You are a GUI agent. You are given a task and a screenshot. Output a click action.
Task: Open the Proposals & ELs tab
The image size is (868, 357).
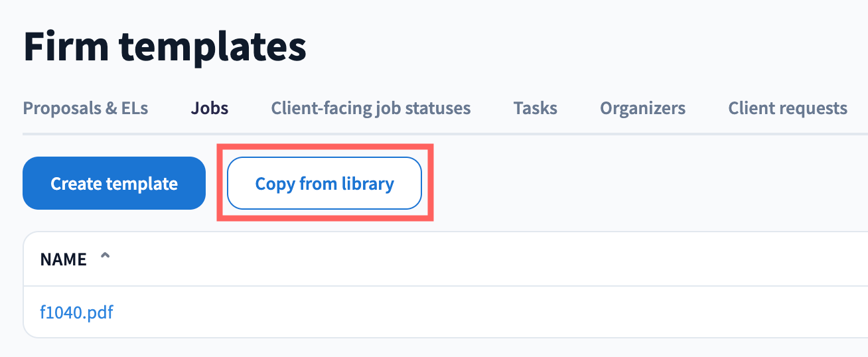click(86, 108)
